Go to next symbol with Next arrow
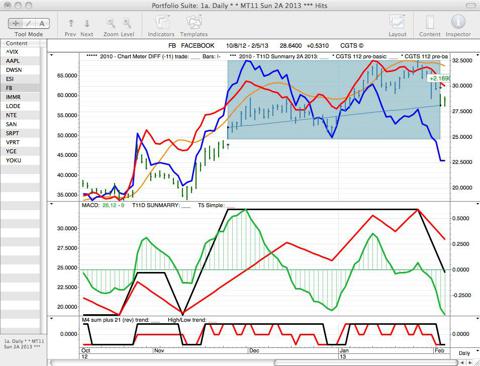This screenshot has width=480, height=366. [x=87, y=24]
